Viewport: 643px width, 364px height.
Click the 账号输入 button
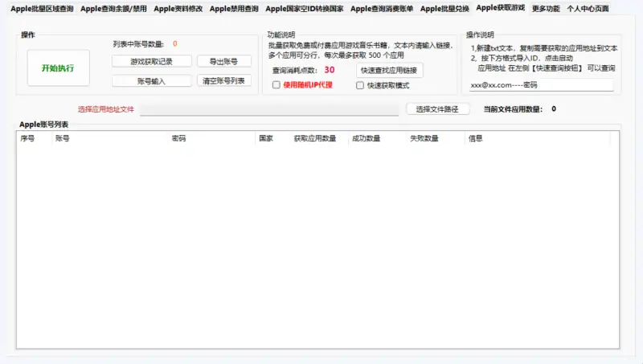pyautogui.click(x=151, y=81)
